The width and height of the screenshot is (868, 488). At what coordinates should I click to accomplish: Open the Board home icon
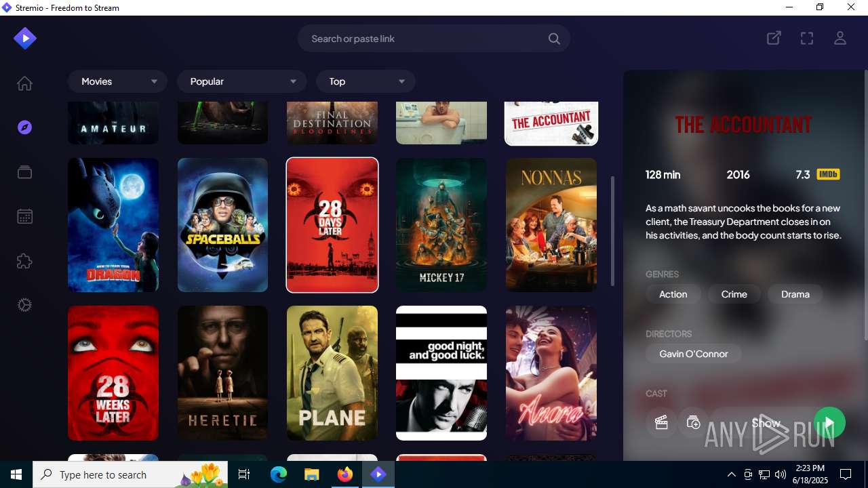[x=24, y=83]
